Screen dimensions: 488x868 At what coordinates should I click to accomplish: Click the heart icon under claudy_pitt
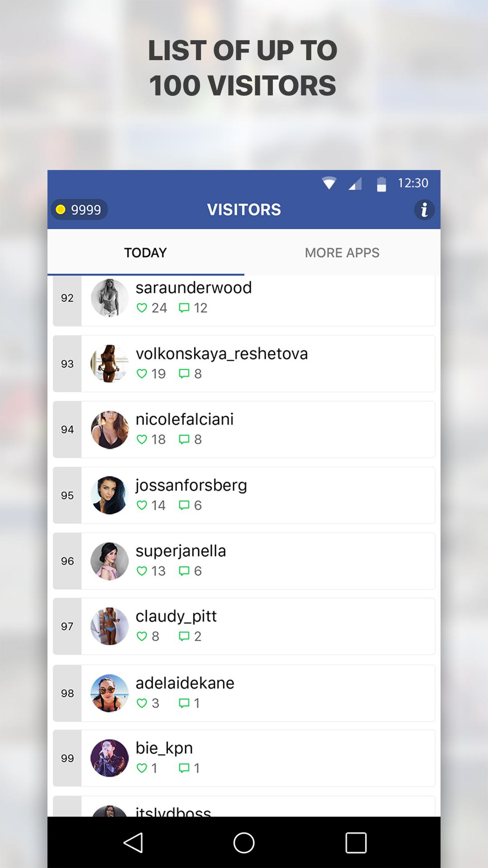[142, 637]
